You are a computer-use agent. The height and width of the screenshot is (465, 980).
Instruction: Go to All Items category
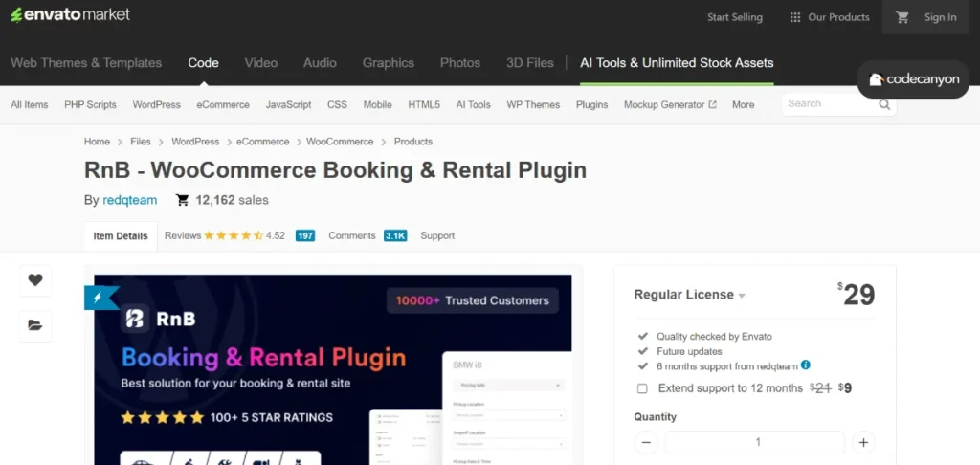[30, 105]
